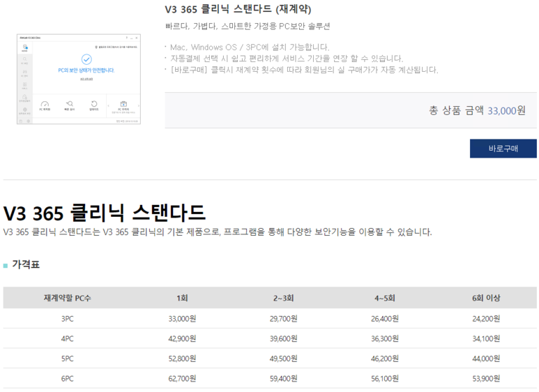The width and height of the screenshot is (539, 392).
Task: Click the 24,200원 price cell
Action: [486, 319]
